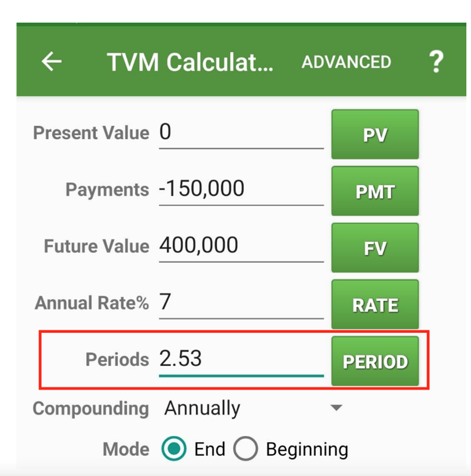Go back using the arrow icon
The image size is (471, 476).
coord(51,61)
